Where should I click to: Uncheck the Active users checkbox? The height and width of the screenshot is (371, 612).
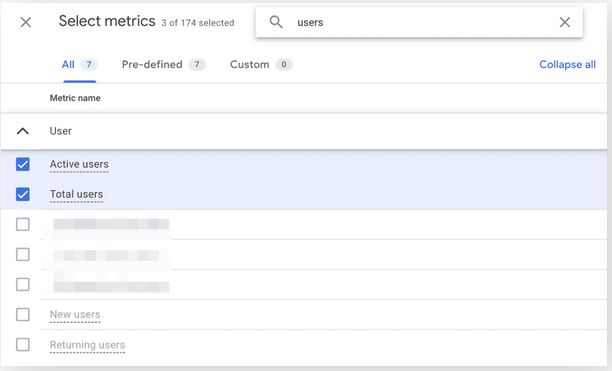click(x=23, y=164)
